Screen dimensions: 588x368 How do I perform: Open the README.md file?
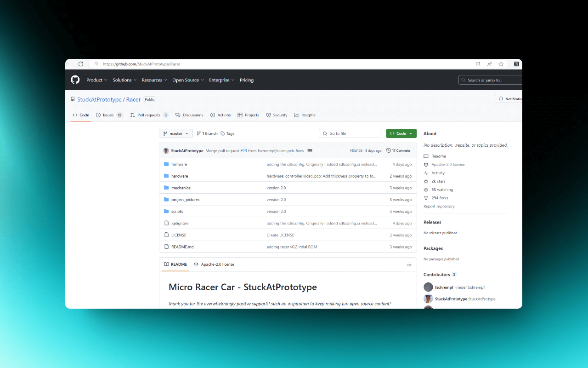pos(182,247)
